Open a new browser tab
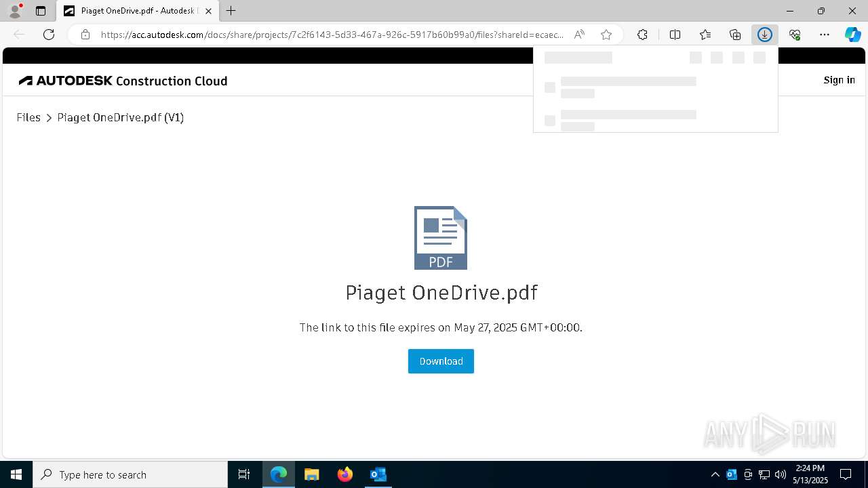 pos(231,11)
